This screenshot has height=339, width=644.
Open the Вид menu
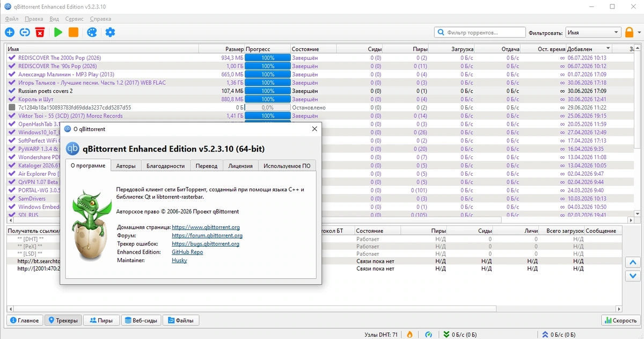click(x=54, y=19)
